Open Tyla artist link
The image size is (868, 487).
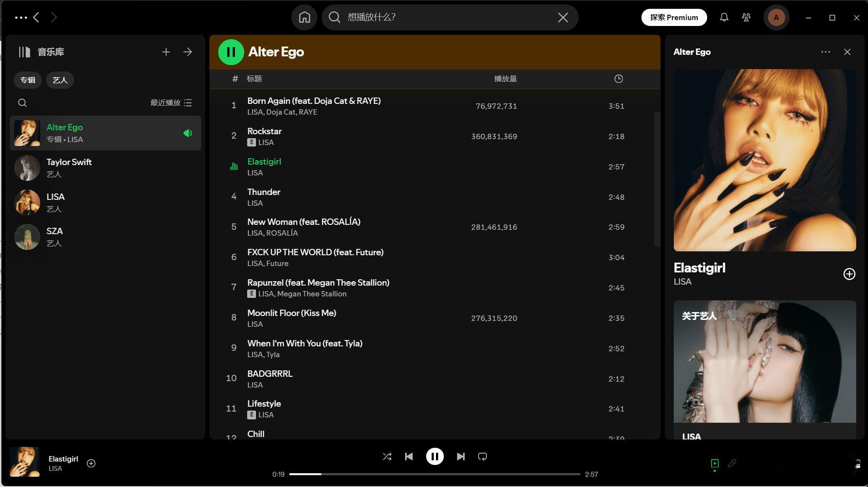coord(273,355)
